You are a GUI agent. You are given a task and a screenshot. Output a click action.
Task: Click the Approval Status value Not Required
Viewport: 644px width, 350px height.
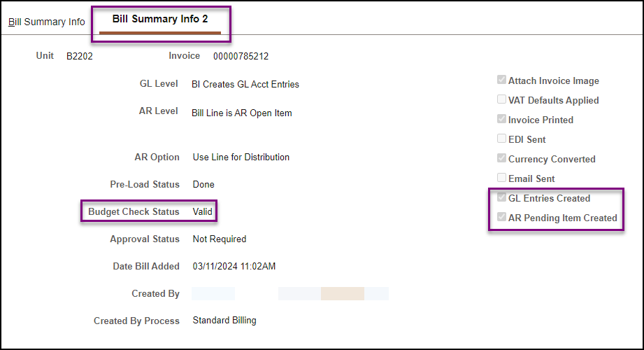220,239
